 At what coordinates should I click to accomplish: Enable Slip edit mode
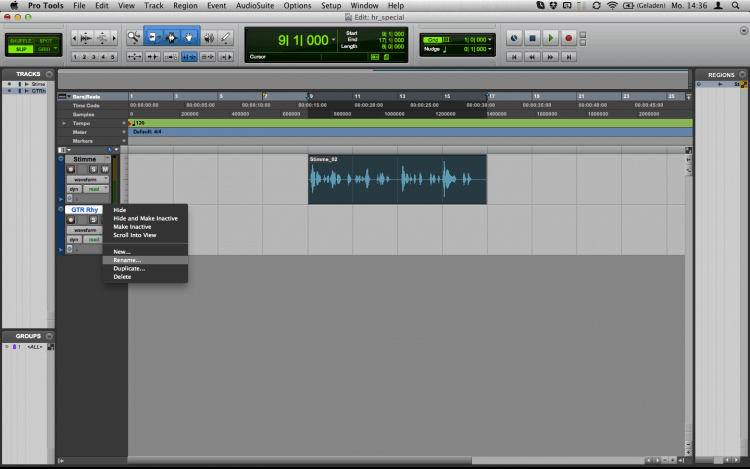pyautogui.click(x=21, y=49)
